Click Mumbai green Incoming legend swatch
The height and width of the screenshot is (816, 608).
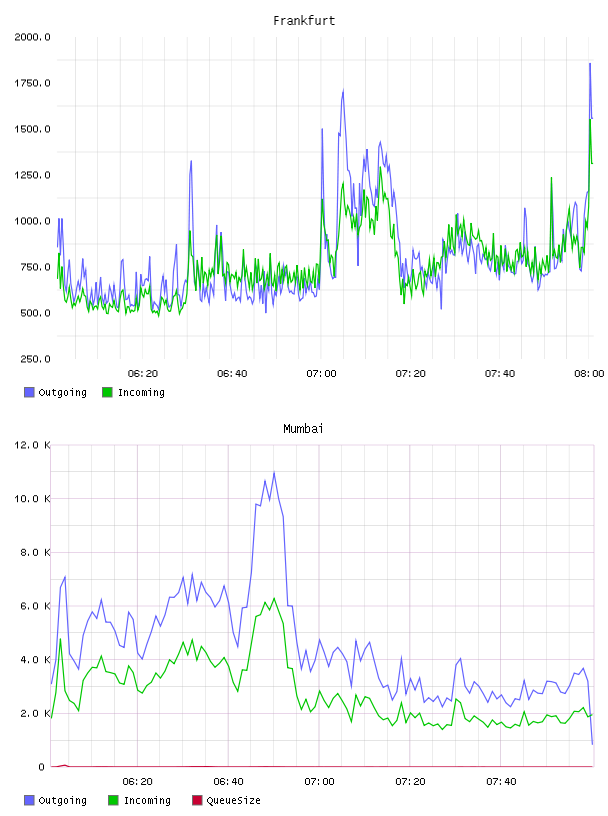click(113, 800)
